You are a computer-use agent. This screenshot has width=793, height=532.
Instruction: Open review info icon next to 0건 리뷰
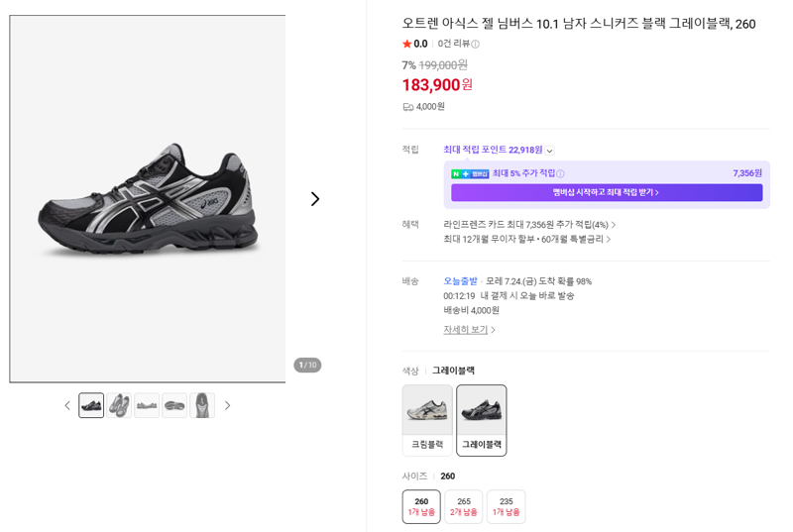pos(476,45)
